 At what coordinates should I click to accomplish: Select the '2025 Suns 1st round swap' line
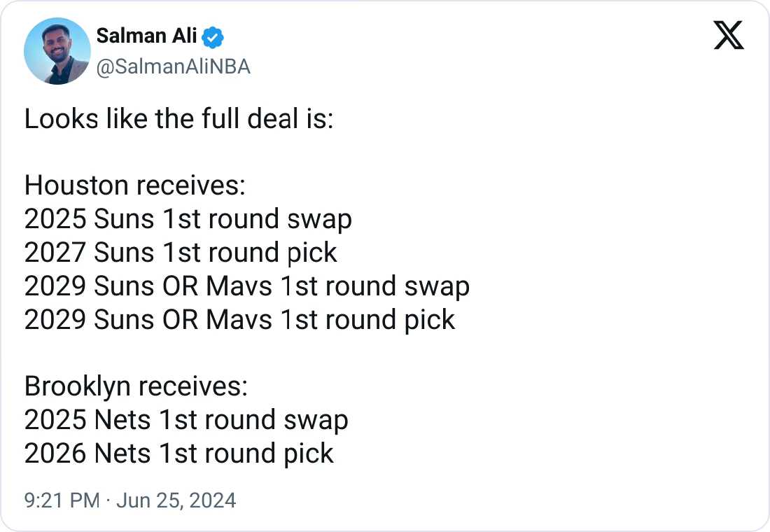[188, 219]
